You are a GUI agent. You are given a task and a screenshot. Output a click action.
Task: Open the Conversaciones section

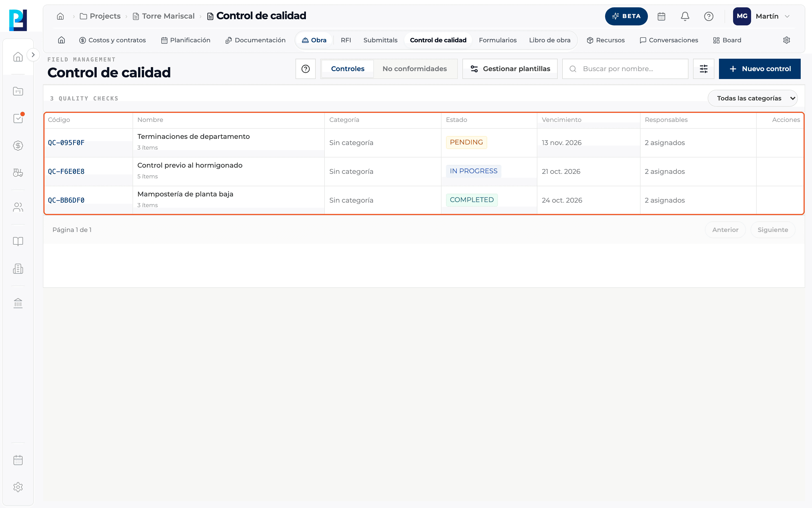tap(669, 40)
